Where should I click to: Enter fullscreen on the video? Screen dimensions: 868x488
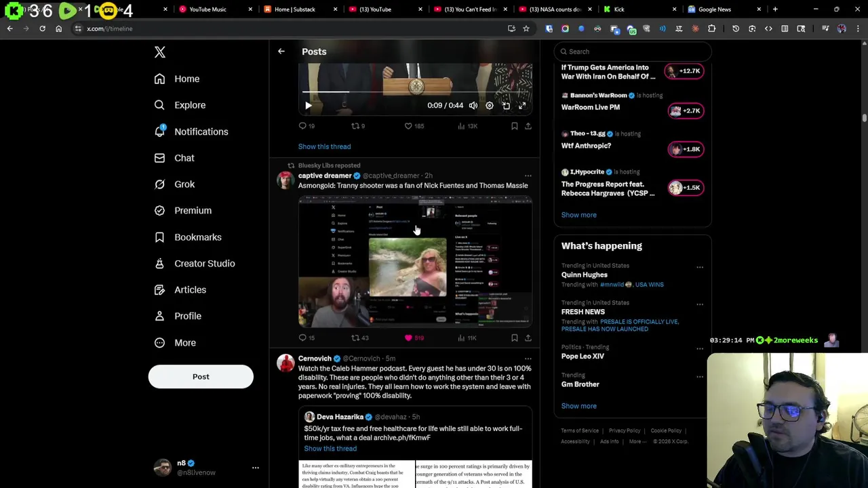pyautogui.click(x=522, y=106)
